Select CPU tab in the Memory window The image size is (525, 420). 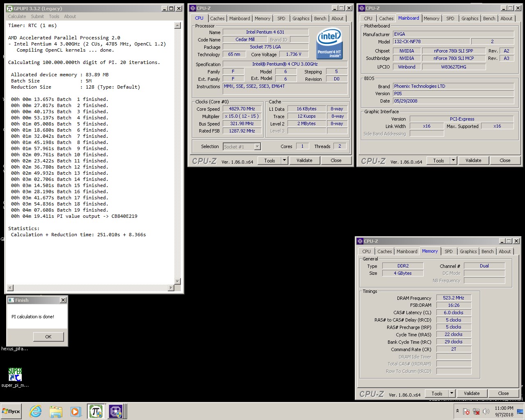tap(367, 251)
